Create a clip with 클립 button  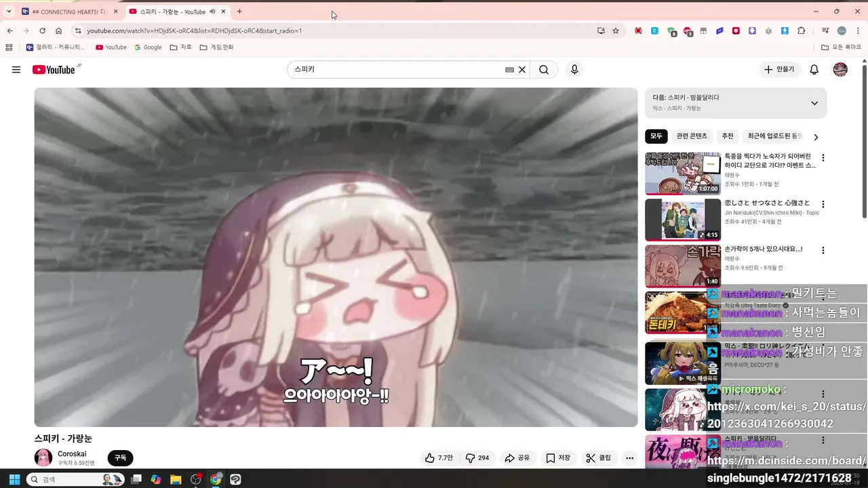click(x=599, y=458)
